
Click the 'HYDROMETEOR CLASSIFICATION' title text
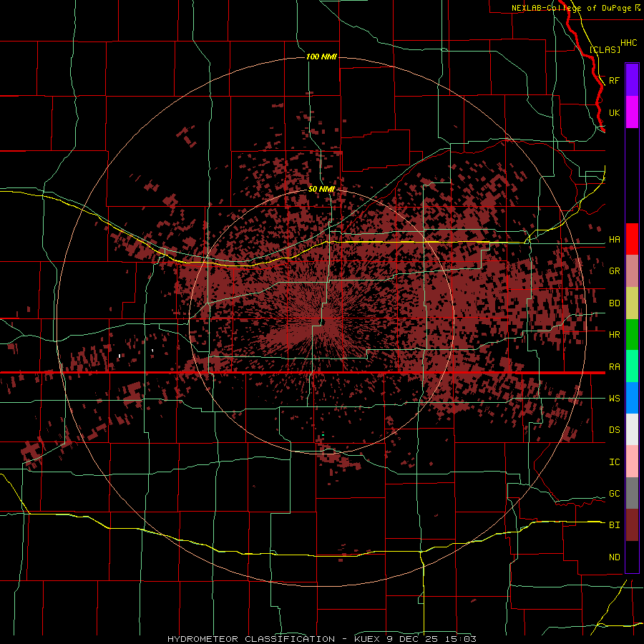[251, 639]
